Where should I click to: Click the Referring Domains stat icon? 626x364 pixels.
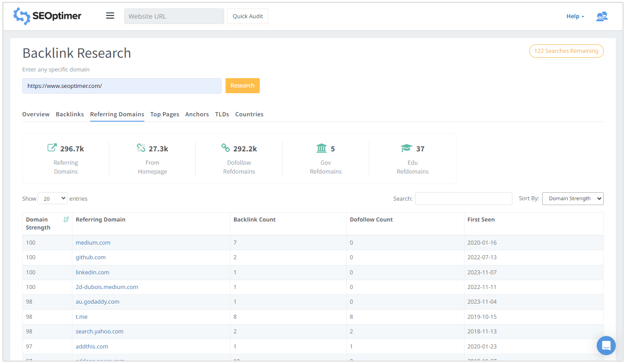[52, 148]
